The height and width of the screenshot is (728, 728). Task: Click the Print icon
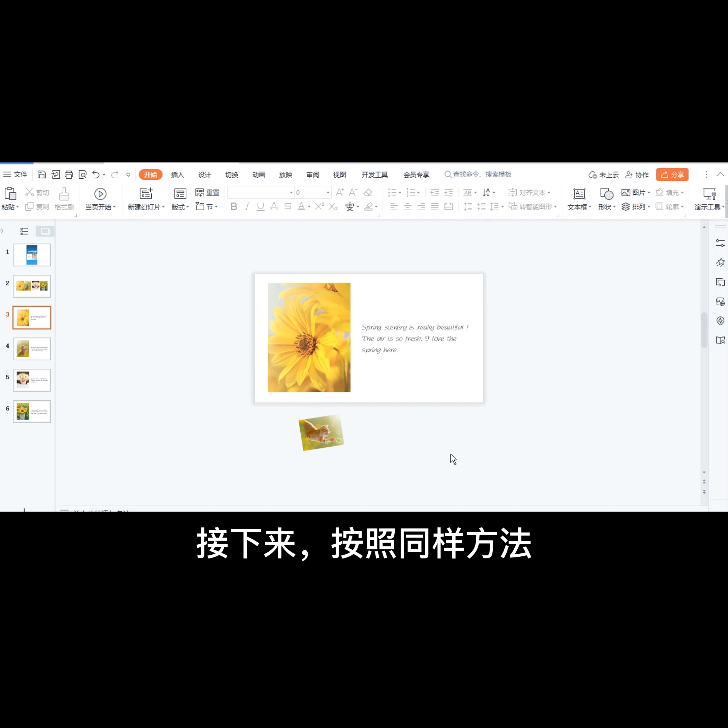click(68, 175)
